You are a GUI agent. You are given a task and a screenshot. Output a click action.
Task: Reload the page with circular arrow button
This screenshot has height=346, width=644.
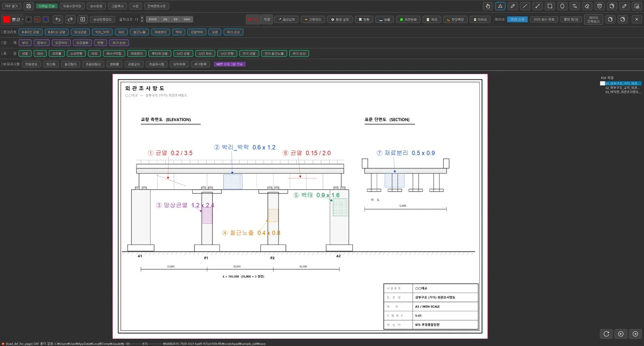(x=606, y=334)
